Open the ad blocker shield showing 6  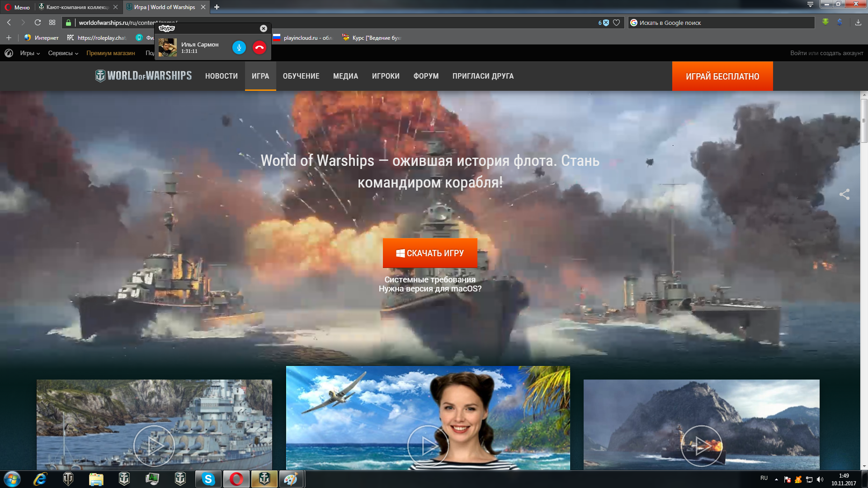coord(604,23)
